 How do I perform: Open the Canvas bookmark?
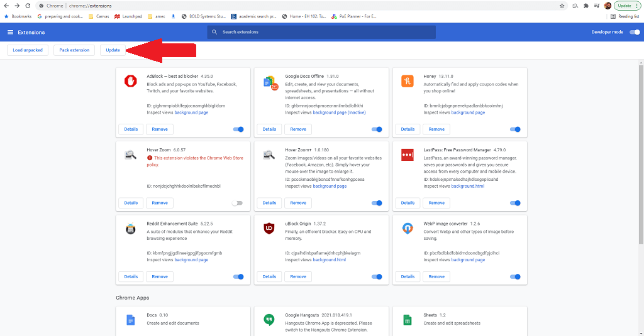click(x=99, y=16)
